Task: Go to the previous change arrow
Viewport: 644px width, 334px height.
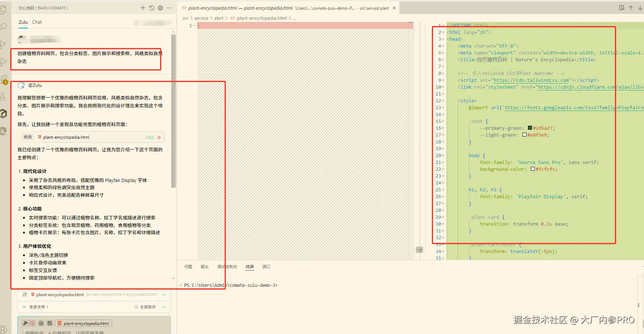Action: (631, 8)
